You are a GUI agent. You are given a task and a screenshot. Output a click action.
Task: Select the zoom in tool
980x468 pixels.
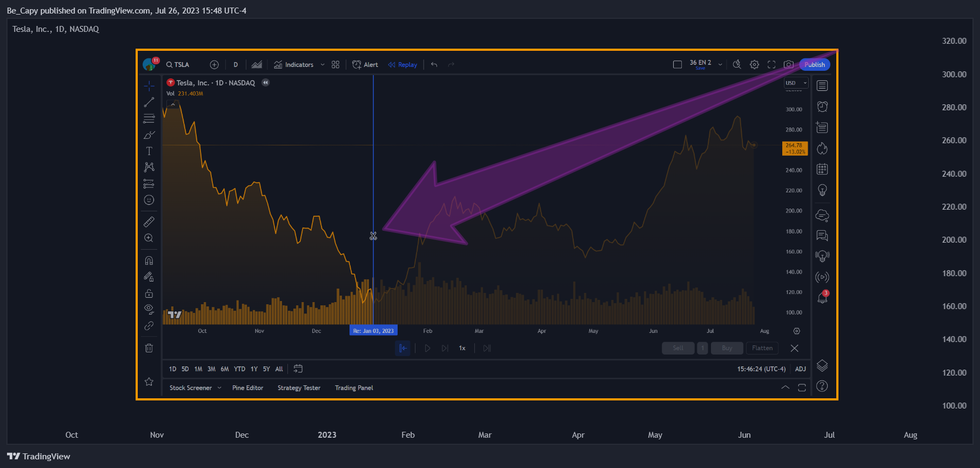[x=149, y=238]
